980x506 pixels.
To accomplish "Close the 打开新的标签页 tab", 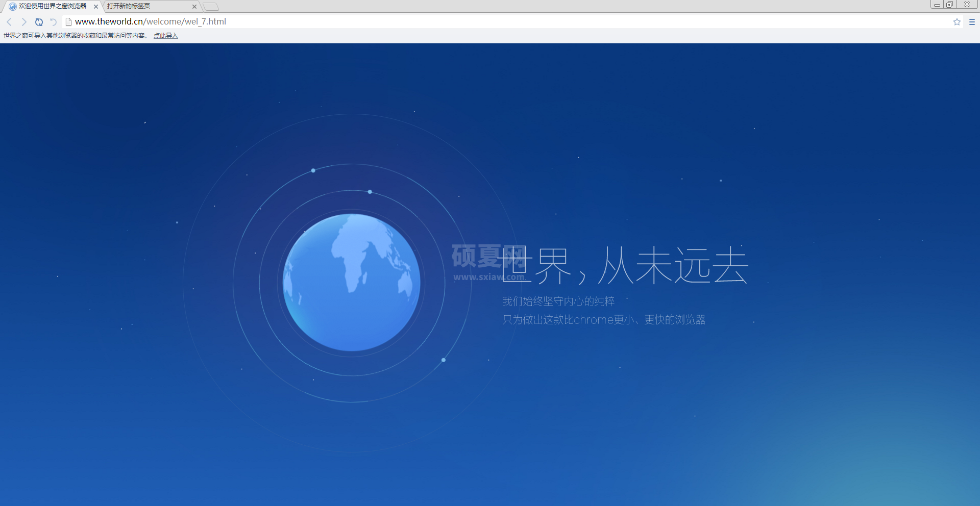I will 194,7.
